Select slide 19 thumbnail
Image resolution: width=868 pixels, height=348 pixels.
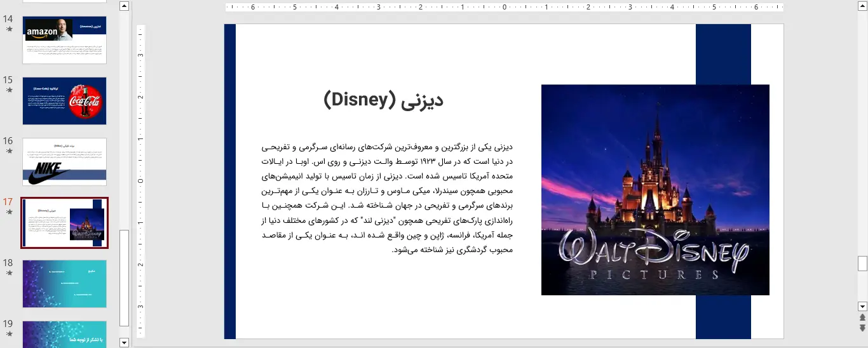click(x=64, y=335)
